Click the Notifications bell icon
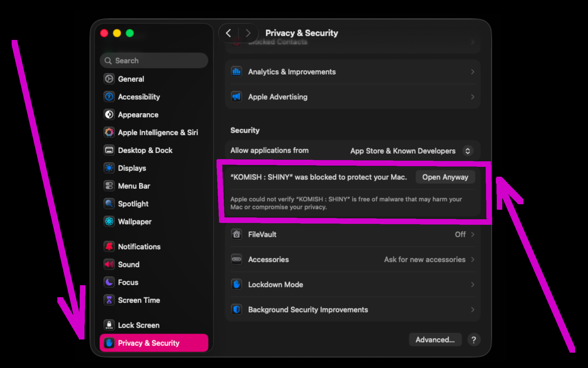 [x=109, y=246]
